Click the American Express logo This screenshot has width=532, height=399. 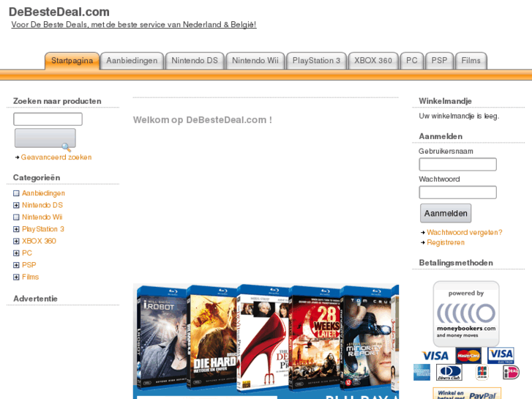422,373
